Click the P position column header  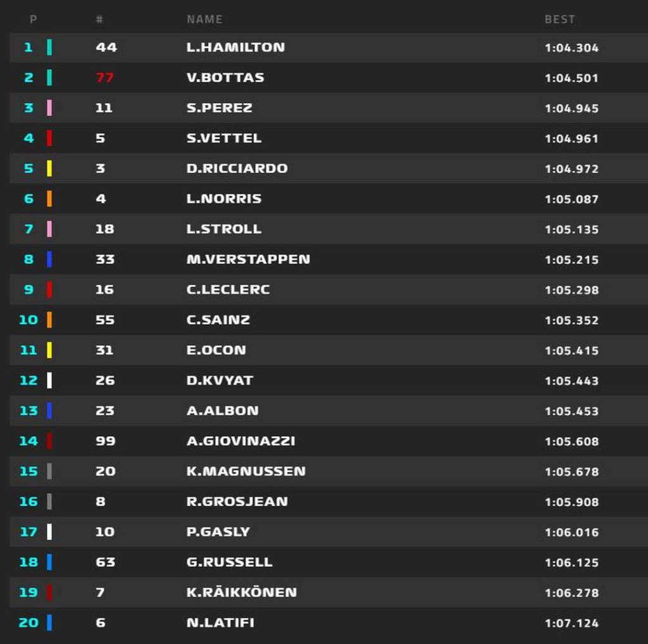[x=33, y=20]
